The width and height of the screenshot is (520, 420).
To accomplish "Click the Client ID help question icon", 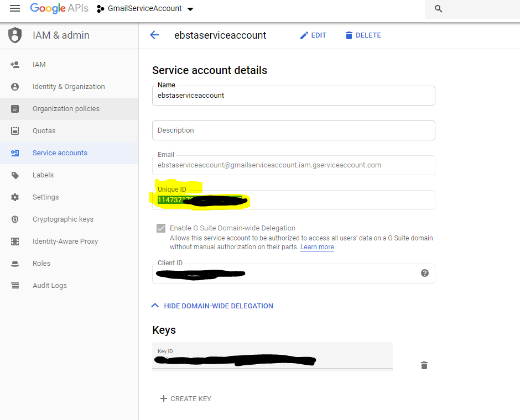I will coord(425,273).
